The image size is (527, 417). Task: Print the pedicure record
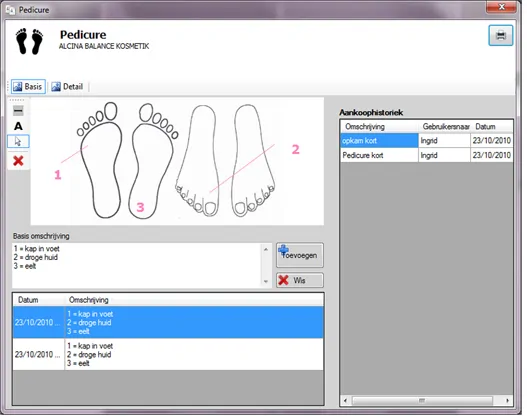coord(500,35)
